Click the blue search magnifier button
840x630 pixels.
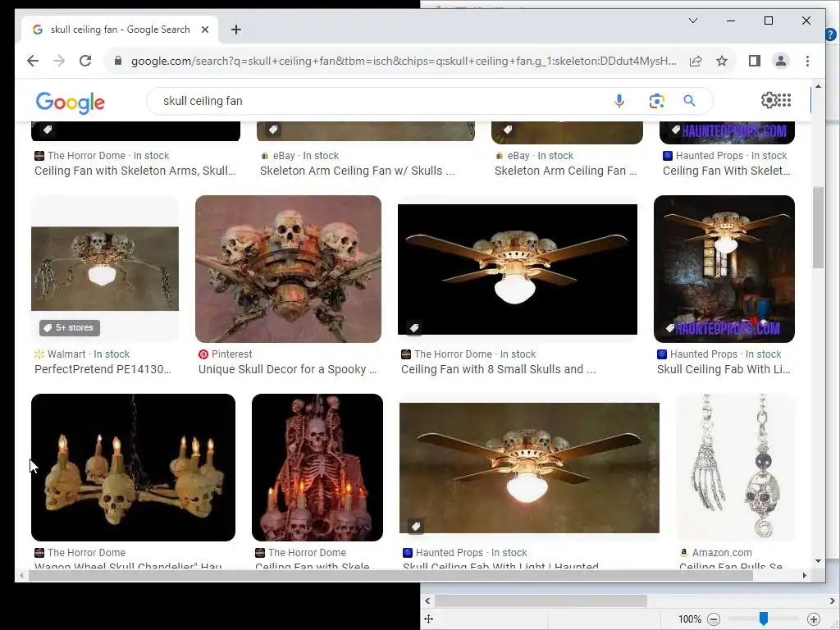(x=689, y=101)
